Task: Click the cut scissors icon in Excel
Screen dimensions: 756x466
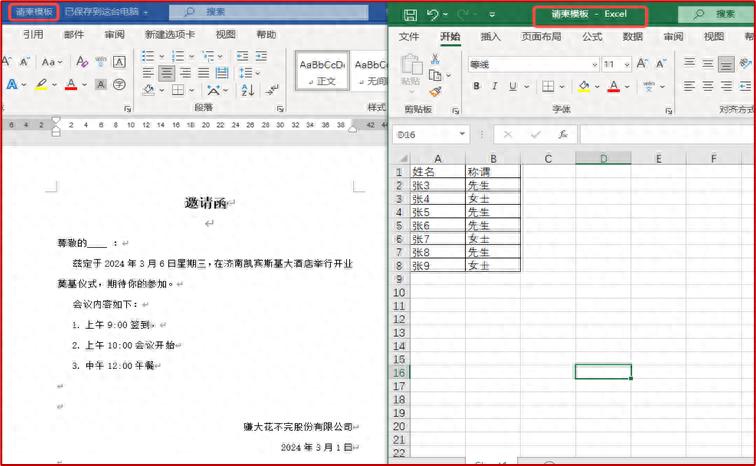Action: [x=435, y=59]
